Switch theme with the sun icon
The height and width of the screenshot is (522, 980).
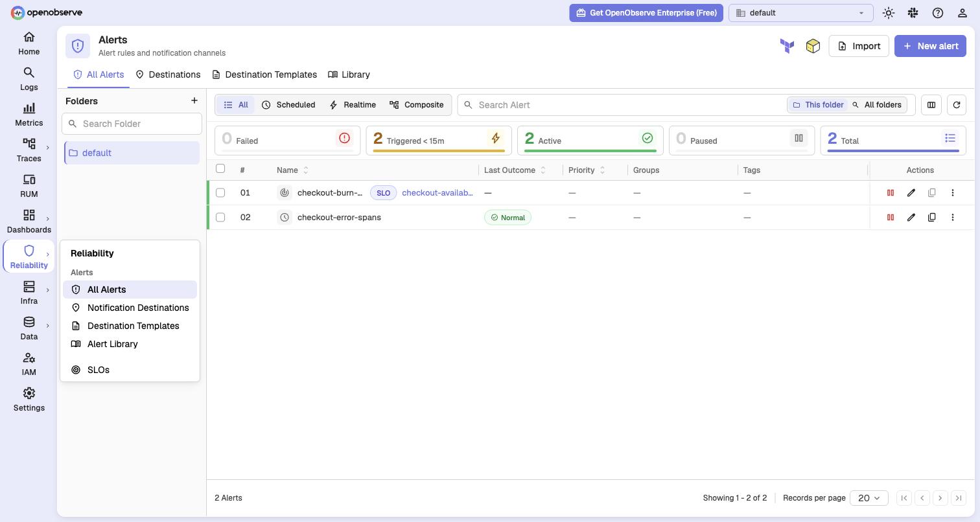[x=888, y=13]
